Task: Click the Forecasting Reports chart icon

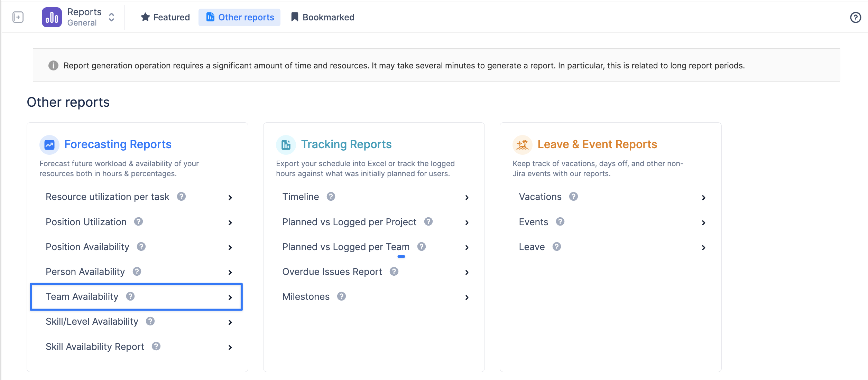Action: coord(49,145)
